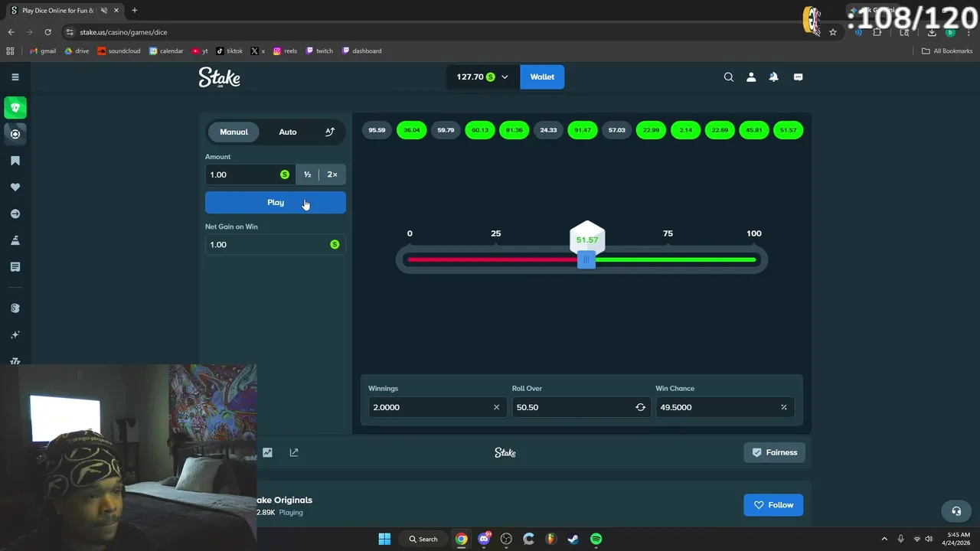Click the dice roll slider handle
Viewport: 980px width, 551px height.
tap(586, 260)
